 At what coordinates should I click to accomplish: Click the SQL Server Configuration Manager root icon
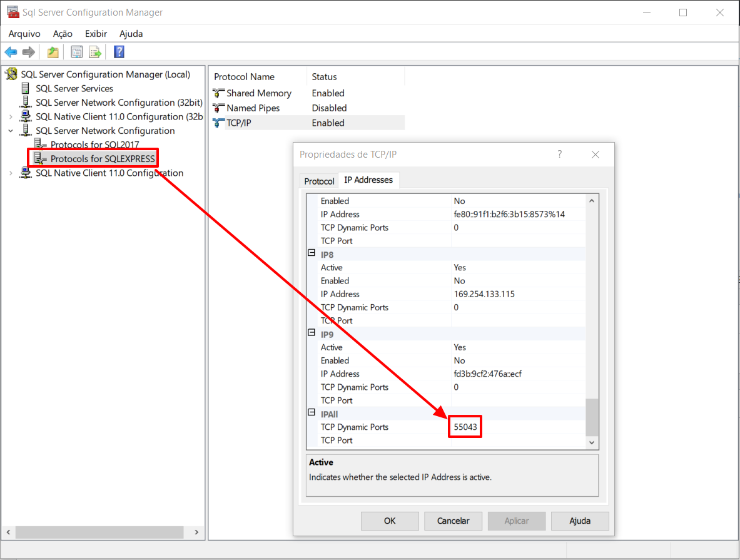click(x=12, y=74)
